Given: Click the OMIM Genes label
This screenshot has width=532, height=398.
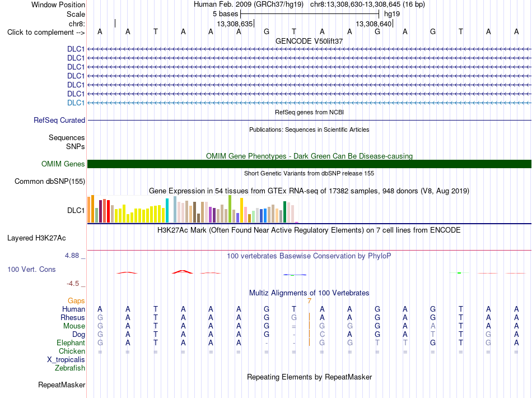Looking at the screenshot, I should pos(63,164).
